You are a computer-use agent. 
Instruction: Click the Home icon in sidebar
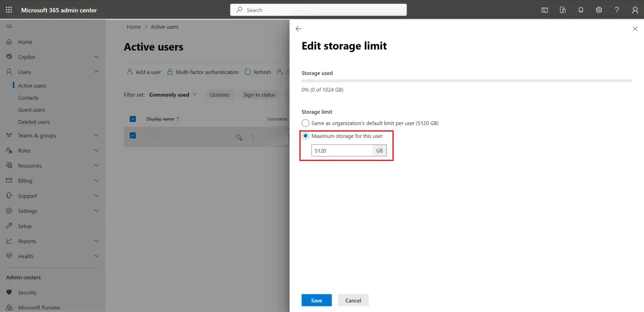pyautogui.click(x=9, y=42)
